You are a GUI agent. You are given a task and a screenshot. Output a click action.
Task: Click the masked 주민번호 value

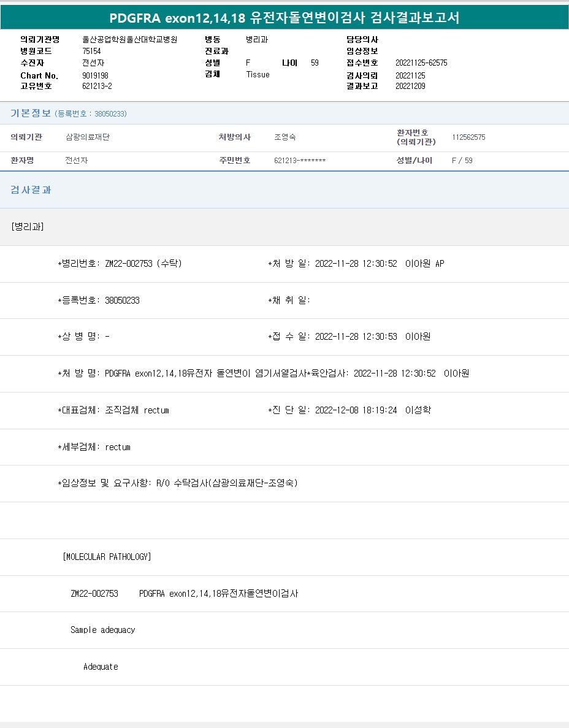pyautogui.click(x=299, y=161)
